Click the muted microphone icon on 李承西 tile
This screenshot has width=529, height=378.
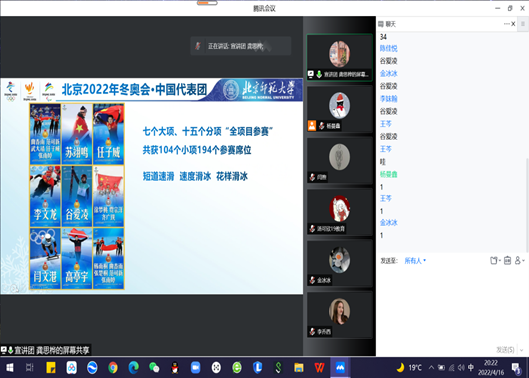[x=312, y=332]
